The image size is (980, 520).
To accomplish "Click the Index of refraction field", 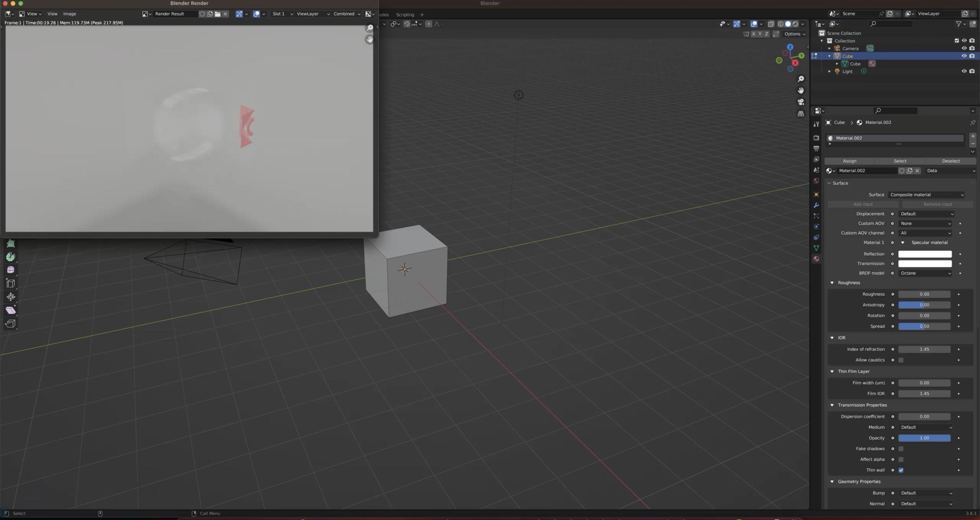I will tap(924, 349).
